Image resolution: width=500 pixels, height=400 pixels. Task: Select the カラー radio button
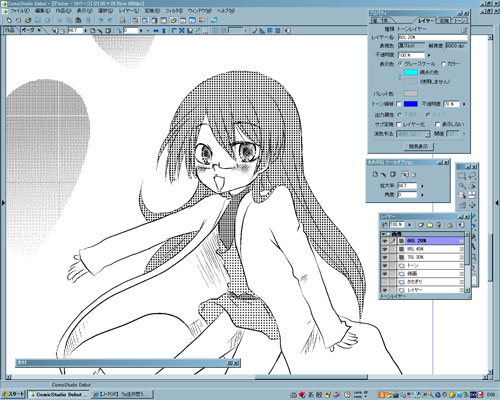click(443, 63)
